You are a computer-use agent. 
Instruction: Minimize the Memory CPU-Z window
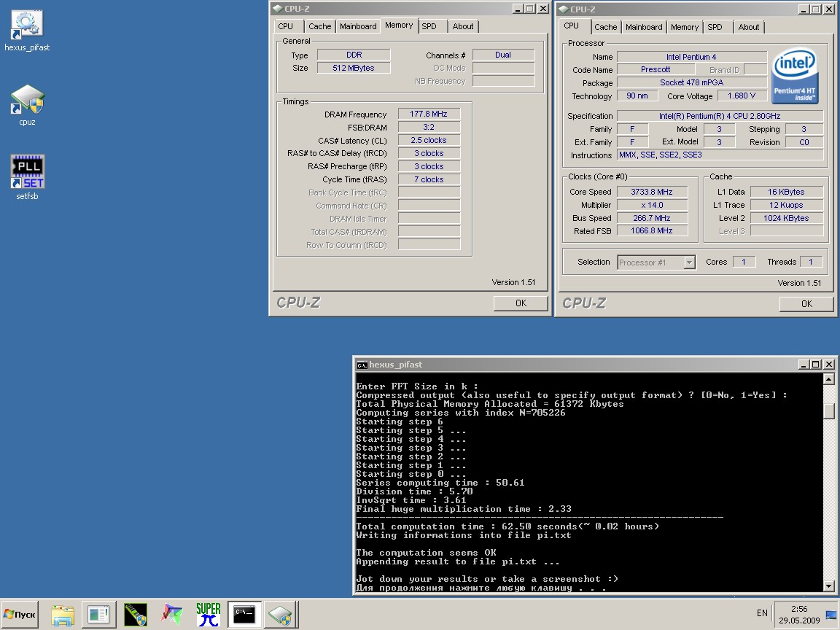518,9
